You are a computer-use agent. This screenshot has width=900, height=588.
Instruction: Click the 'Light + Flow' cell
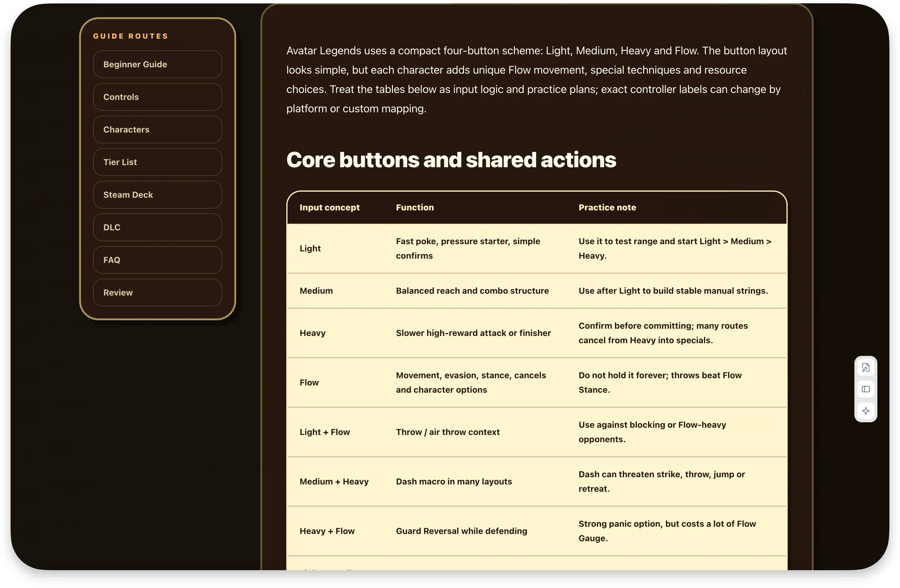click(324, 432)
